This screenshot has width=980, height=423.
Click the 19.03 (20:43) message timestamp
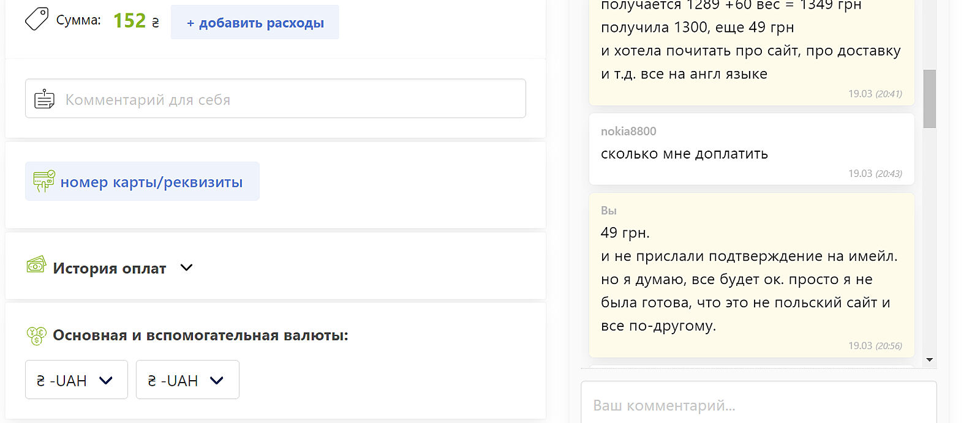875,174
